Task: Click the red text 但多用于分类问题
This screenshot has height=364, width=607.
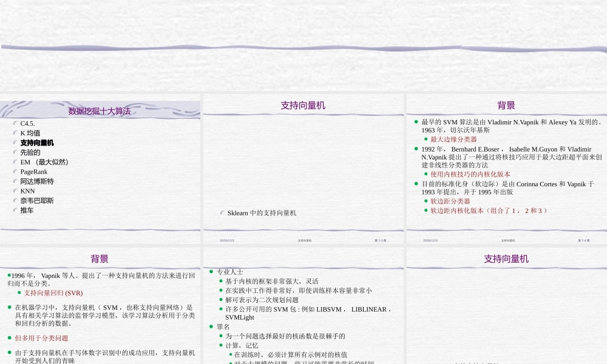Action: 41,339
